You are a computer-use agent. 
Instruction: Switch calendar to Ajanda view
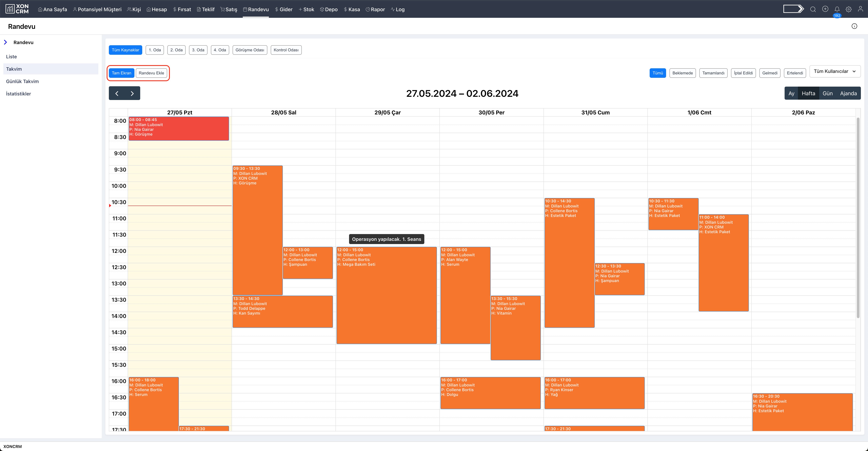tap(848, 93)
